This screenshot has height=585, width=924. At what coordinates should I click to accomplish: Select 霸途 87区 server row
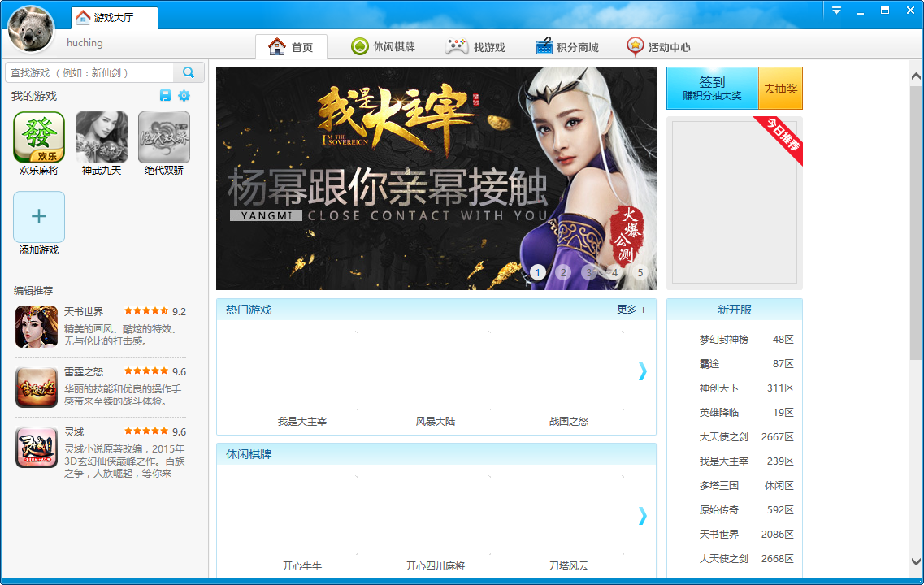click(746, 364)
